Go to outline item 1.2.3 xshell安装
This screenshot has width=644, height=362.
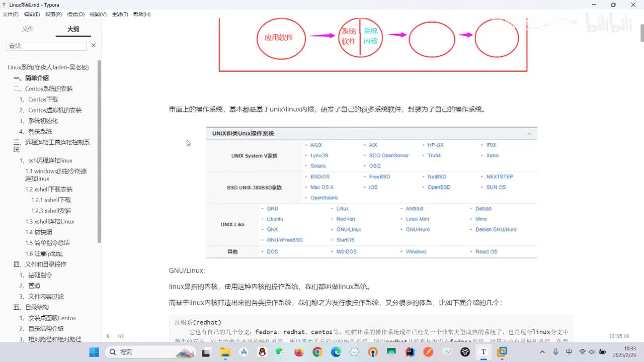pos(51,211)
